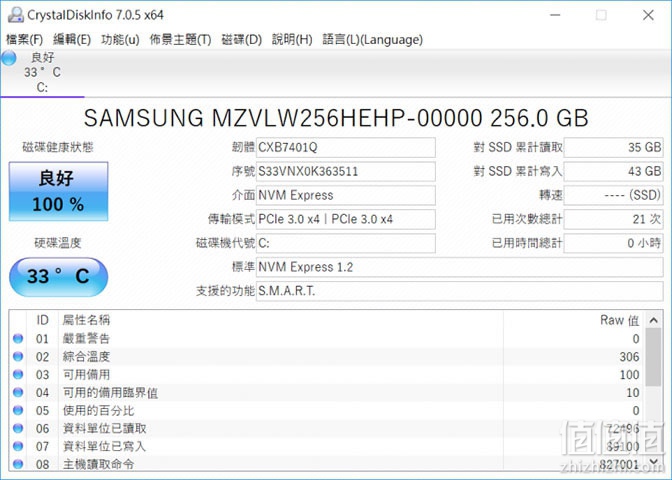Open the 編輯(E) menu

click(72, 39)
